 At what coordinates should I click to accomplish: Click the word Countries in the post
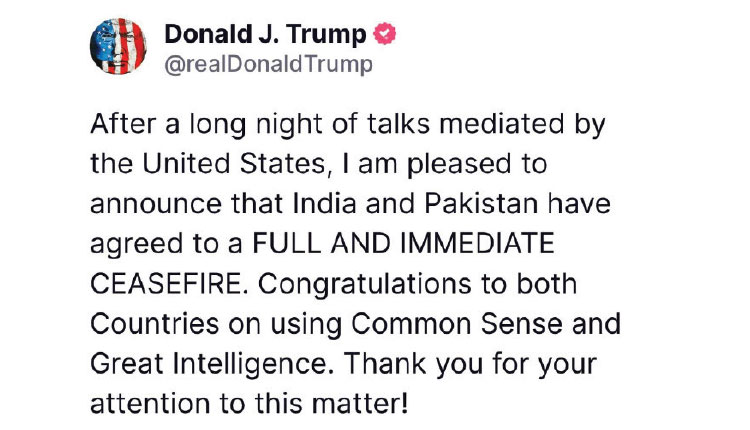coord(154,323)
